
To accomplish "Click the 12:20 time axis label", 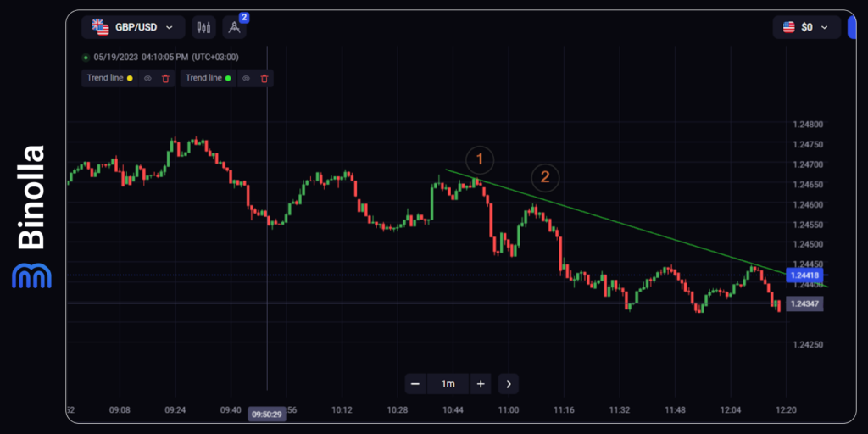I will pyautogui.click(x=786, y=410).
